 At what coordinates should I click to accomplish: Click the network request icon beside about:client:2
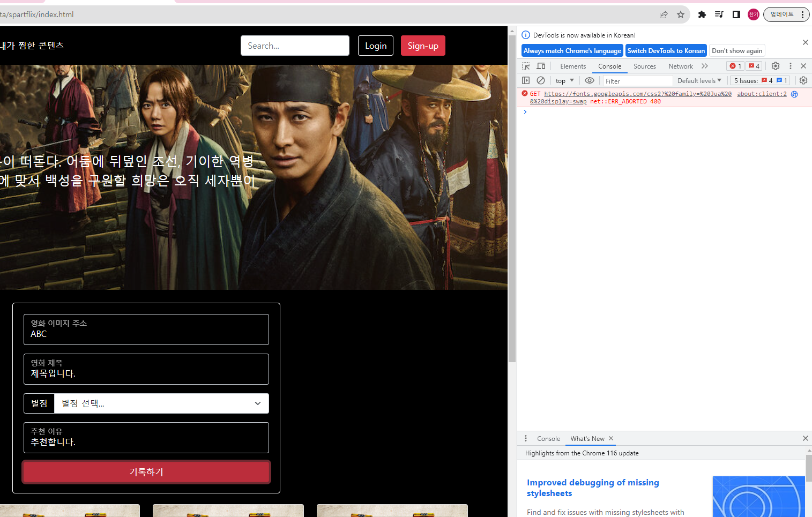click(x=794, y=94)
